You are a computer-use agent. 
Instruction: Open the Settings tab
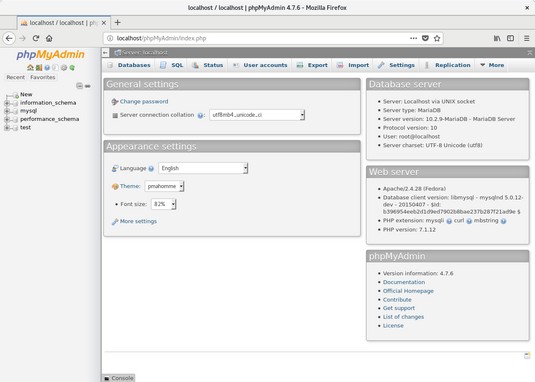396,65
